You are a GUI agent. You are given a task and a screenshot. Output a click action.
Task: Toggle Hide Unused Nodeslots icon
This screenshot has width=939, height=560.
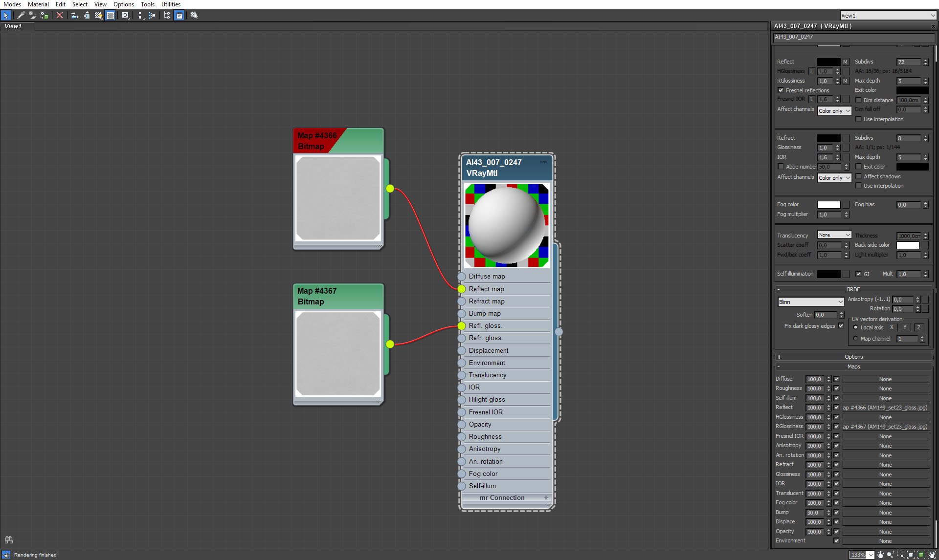[87, 16]
